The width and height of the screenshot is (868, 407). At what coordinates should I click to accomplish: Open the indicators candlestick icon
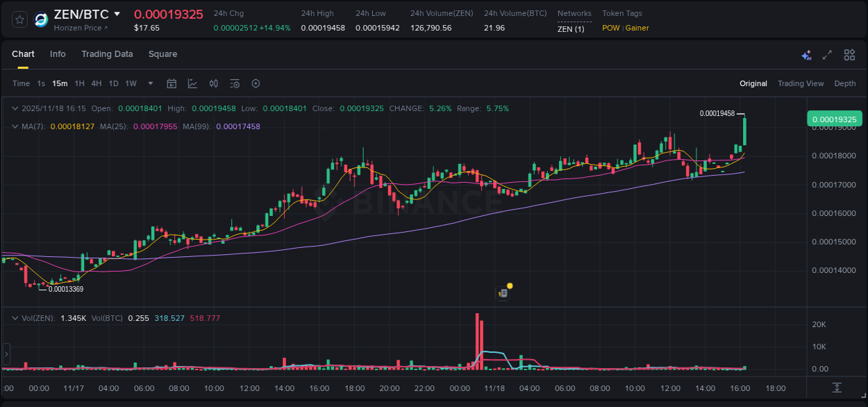[x=213, y=83]
